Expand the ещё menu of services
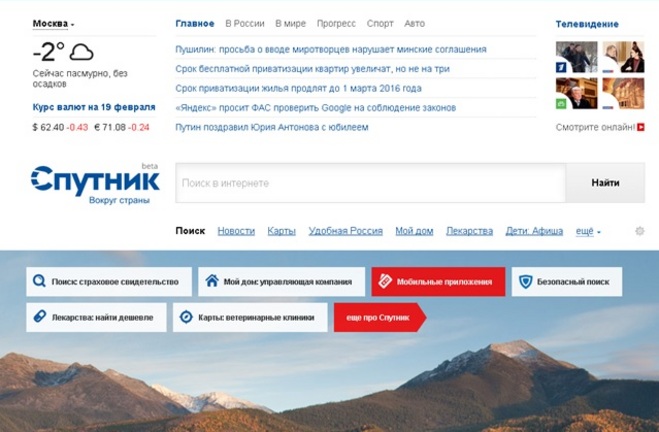This screenshot has height=432, width=659. click(x=588, y=231)
